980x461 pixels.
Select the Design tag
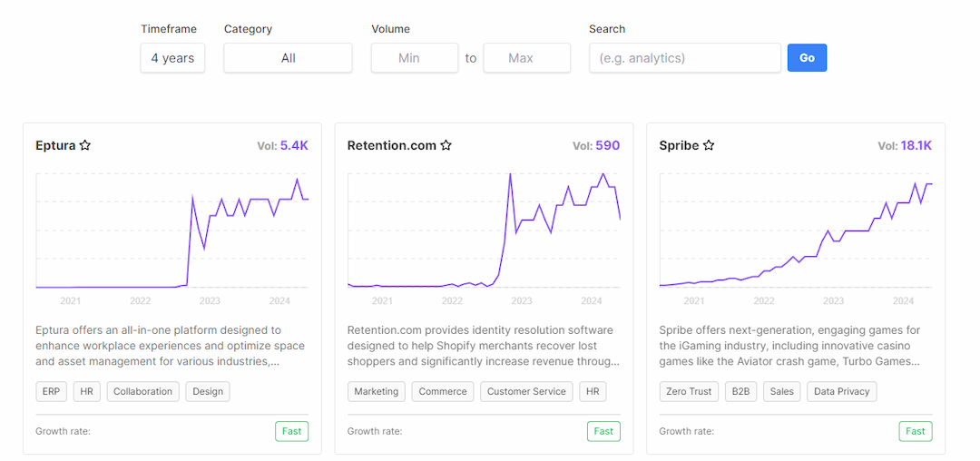point(208,392)
